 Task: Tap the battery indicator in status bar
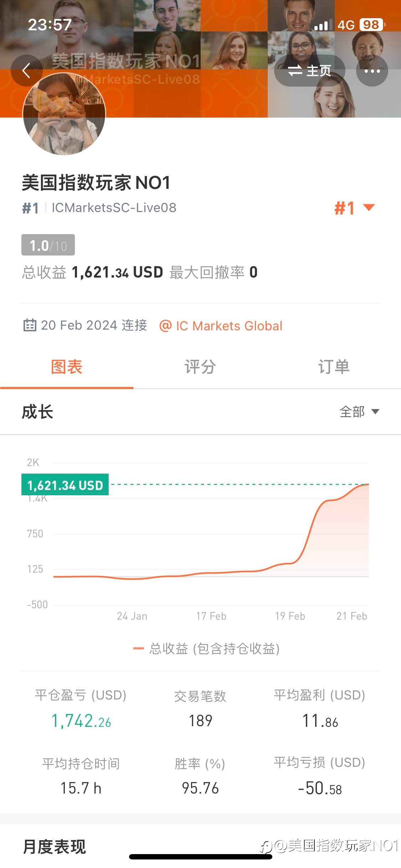(x=372, y=25)
